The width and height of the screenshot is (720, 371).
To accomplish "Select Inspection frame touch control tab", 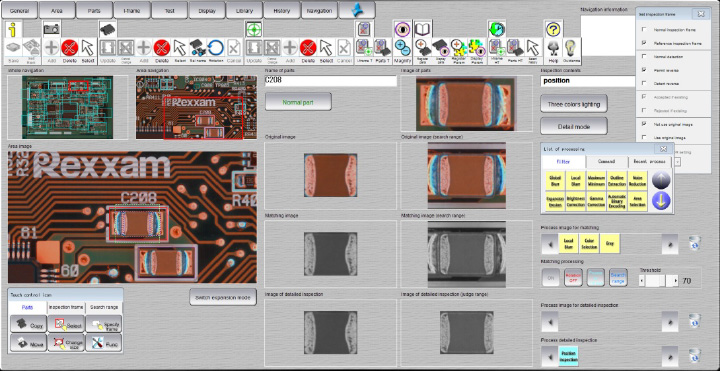I will 66,307.
